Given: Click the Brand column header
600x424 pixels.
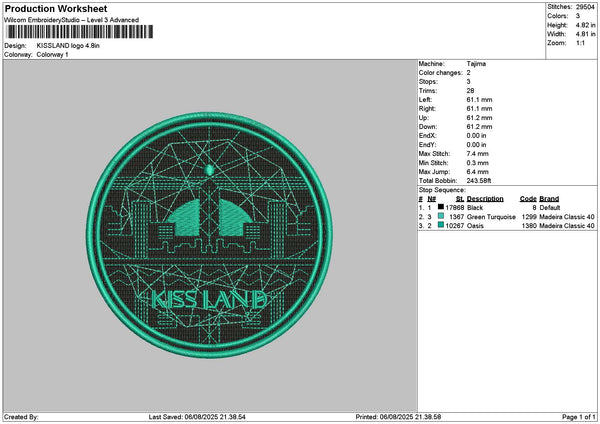Looking at the screenshot, I should [x=549, y=199].
